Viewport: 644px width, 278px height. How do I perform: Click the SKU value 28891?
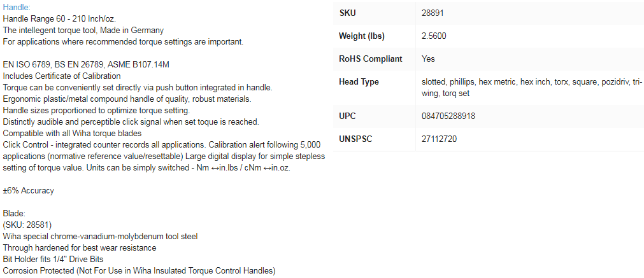click(432, 13)
